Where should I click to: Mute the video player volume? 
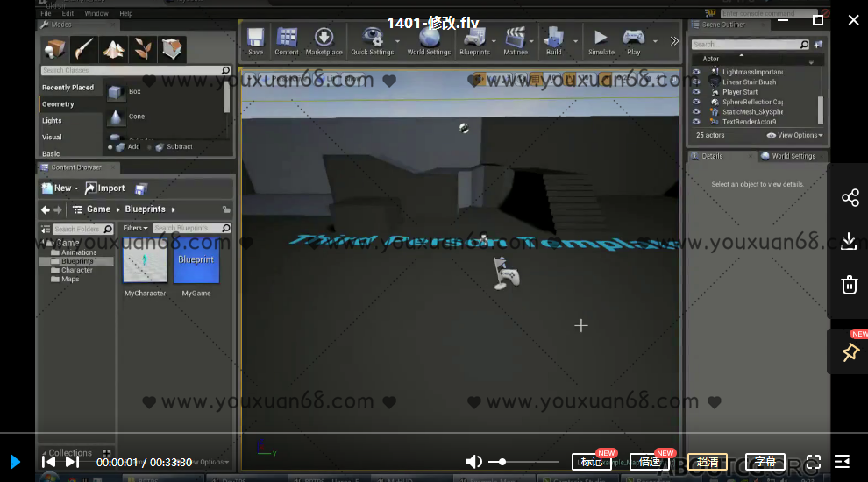pos(473,462)
